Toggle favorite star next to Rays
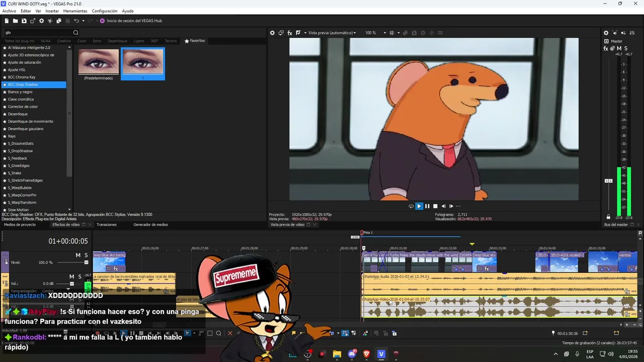The width and height of the screenshot is (644, 362). click(5, 136)
